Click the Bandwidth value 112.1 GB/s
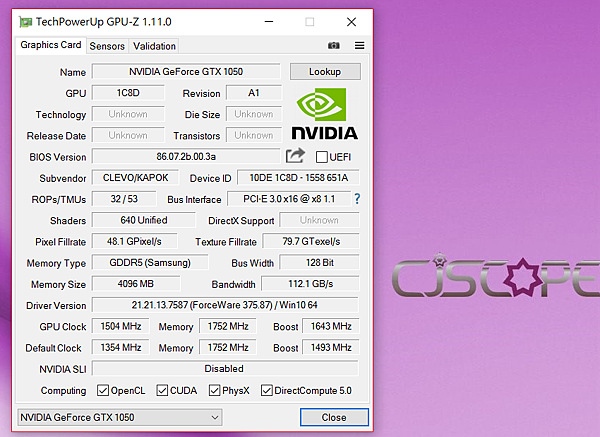 coord(310,284)
